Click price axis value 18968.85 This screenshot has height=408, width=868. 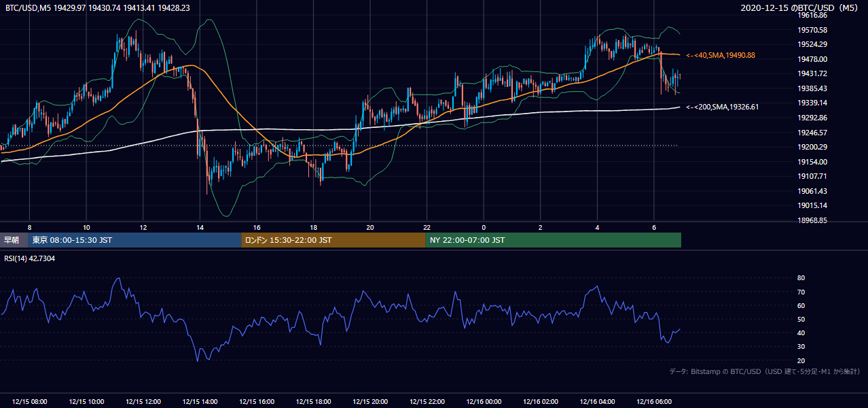tap(812, 220)
